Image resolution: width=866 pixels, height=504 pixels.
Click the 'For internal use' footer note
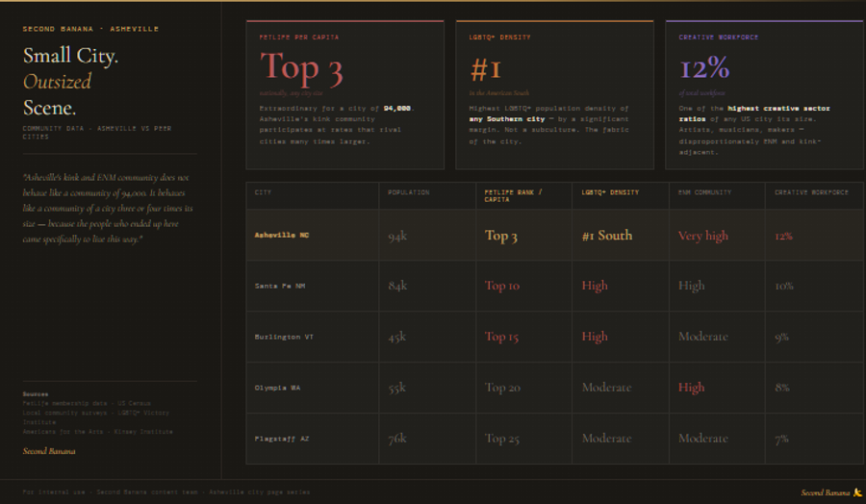coord(166,491)
